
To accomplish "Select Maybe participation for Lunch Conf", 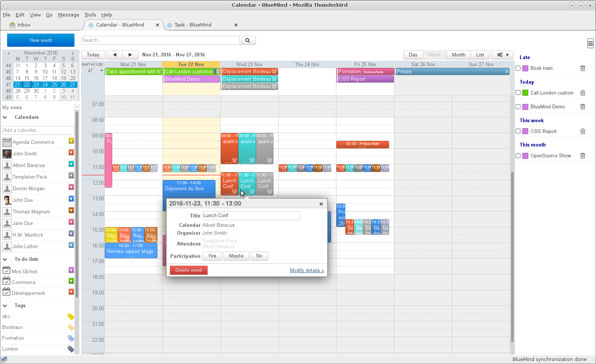I will coord(236,256).
